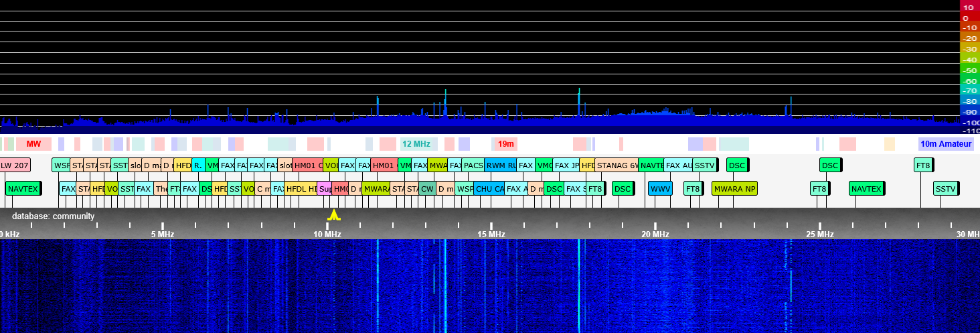
Task: Select the RWM RU label
Action: click(500, 165)
